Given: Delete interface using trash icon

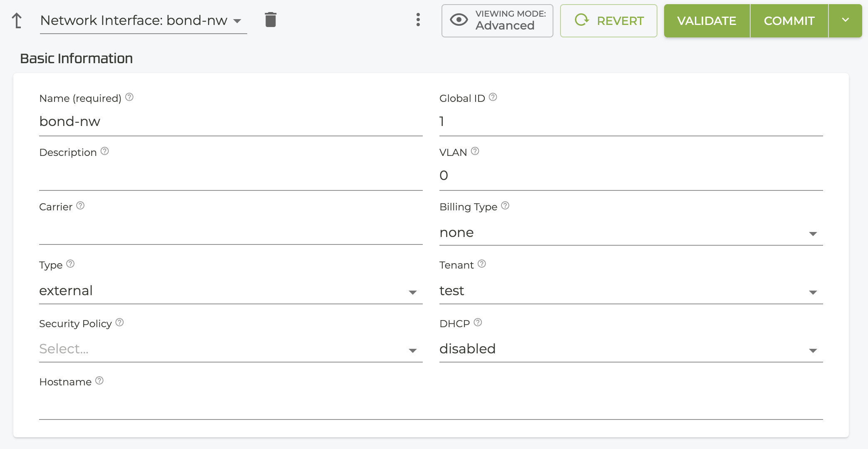Looking at the screenshot, I should tap(270, 20).
